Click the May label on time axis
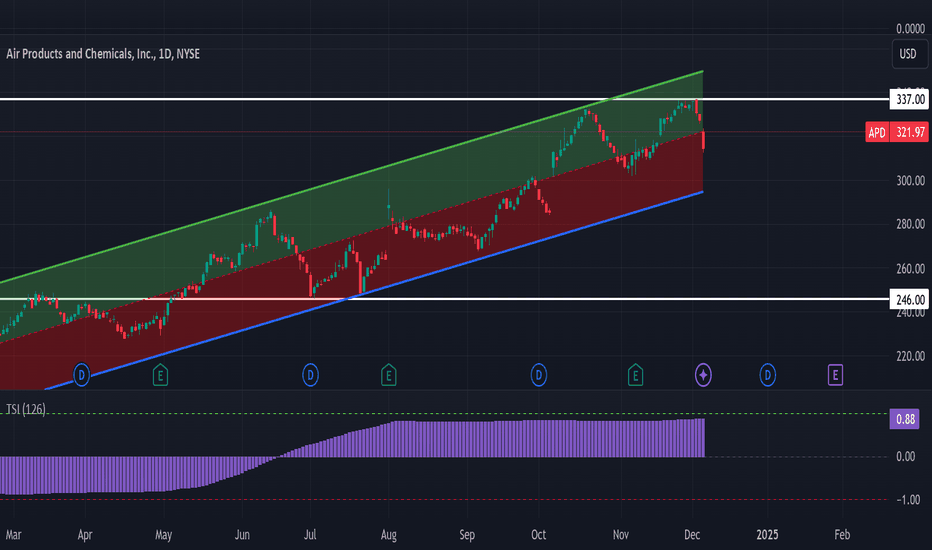Screen dimensions: 932x550 163,535
